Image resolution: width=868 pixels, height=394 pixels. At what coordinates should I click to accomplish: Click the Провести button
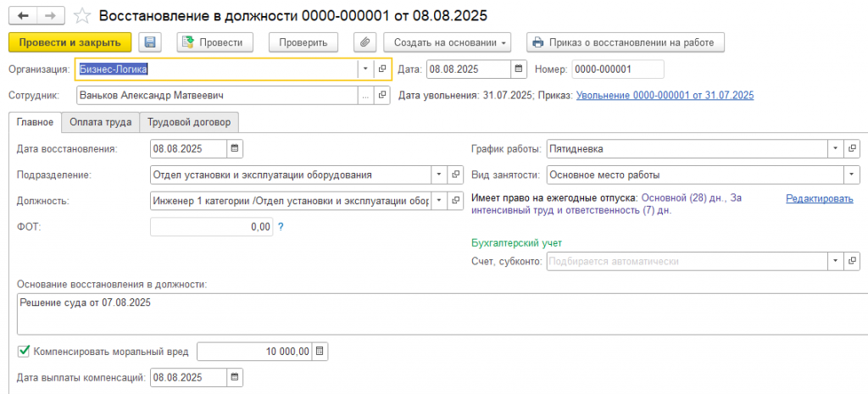coord(214,42)
